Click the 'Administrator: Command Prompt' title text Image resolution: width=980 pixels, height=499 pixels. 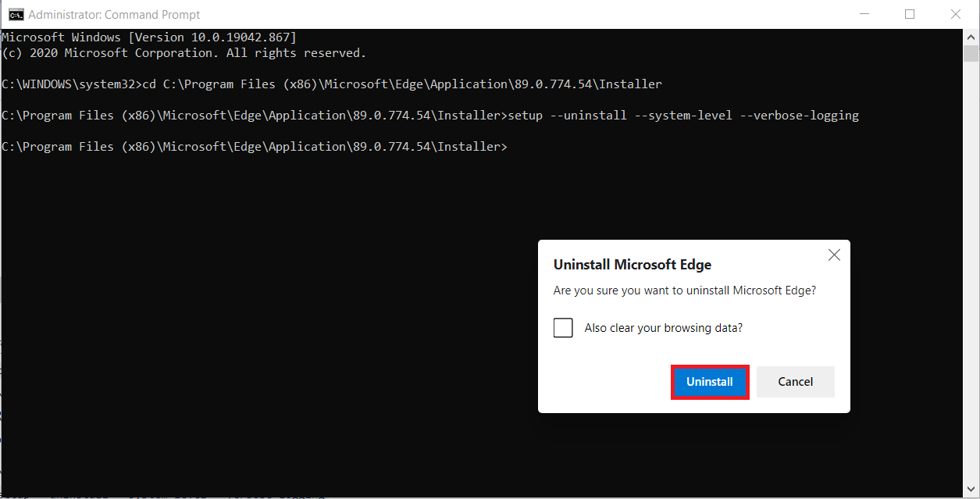click(x=113, y=14)
